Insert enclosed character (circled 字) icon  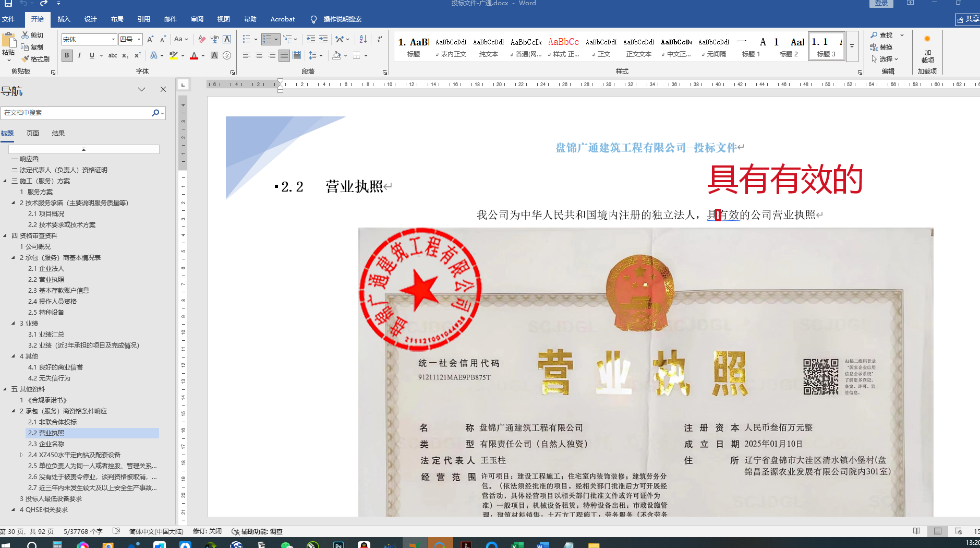227,55
